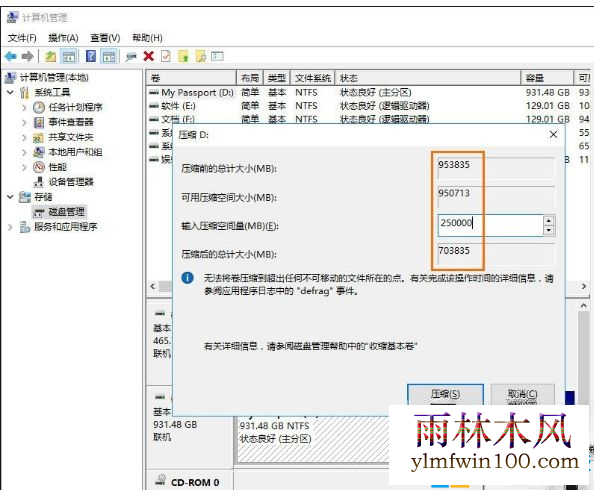Expand the 性能 chevron
Image resolution: width=594 pixels, height=490 pixels.
point(24,167)
